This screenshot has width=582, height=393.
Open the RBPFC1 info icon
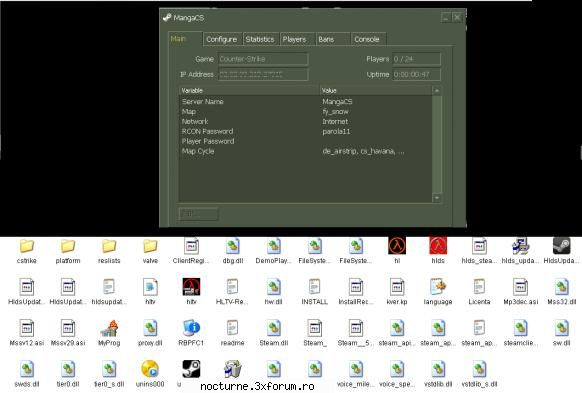191,328
